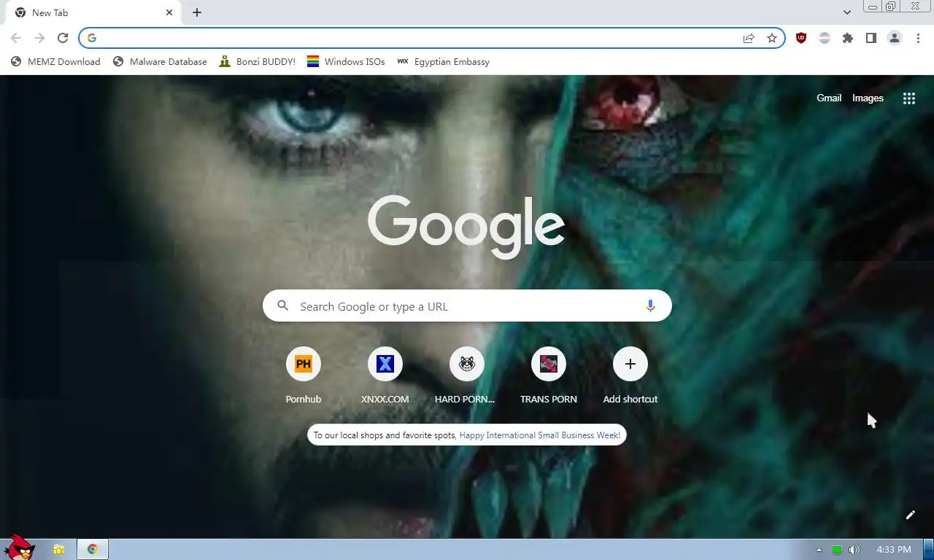
Task: Show hidden system tray icons
Action: 819,550
